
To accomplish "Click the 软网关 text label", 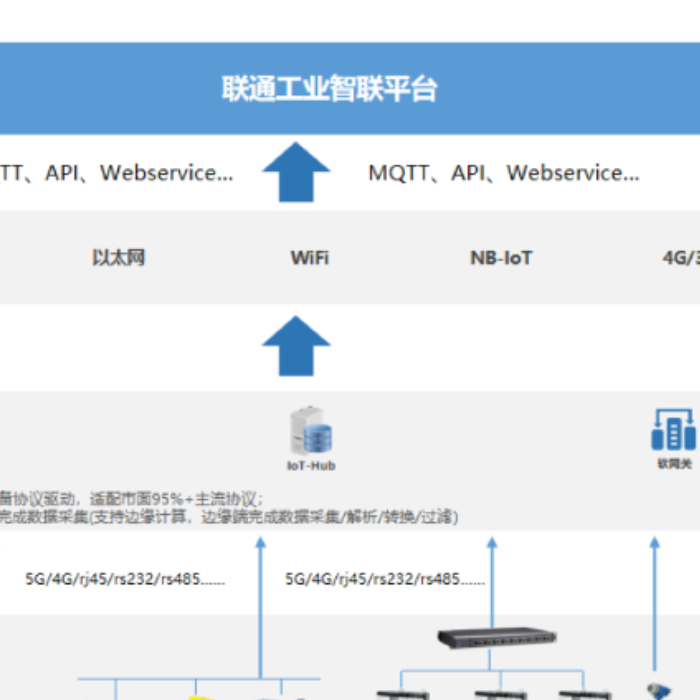I will click(x=674, y=465).
